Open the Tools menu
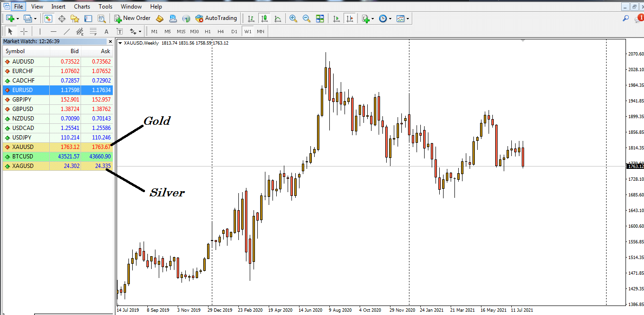 [x=106, y=7]
